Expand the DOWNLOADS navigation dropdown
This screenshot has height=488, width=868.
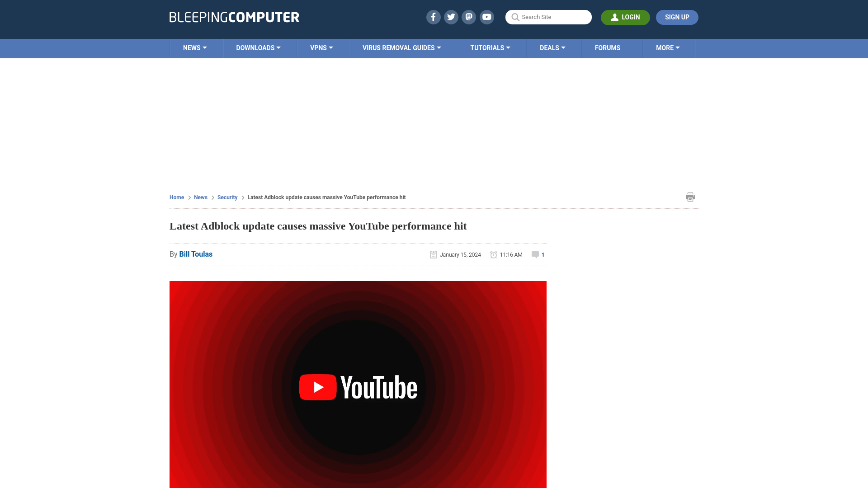(258, 47)
